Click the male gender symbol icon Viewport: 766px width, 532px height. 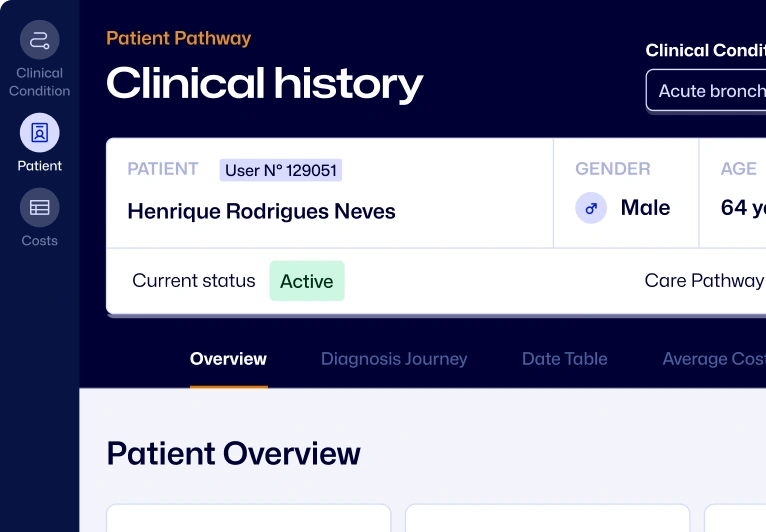[591, 208]
